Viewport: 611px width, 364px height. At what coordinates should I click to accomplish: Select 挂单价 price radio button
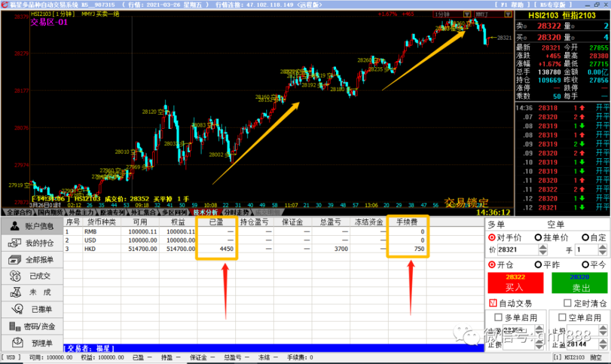pyautogui.click(x=538, y=237)
